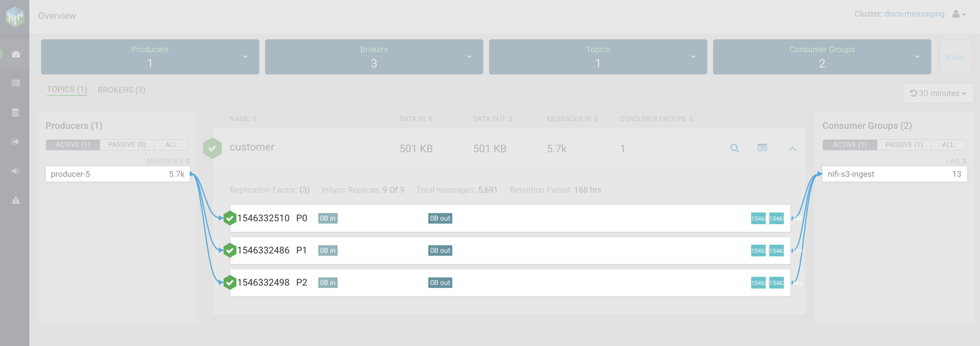Show ALL producers filter
Viewport: 980px width, 346px height.
point(171,145)
